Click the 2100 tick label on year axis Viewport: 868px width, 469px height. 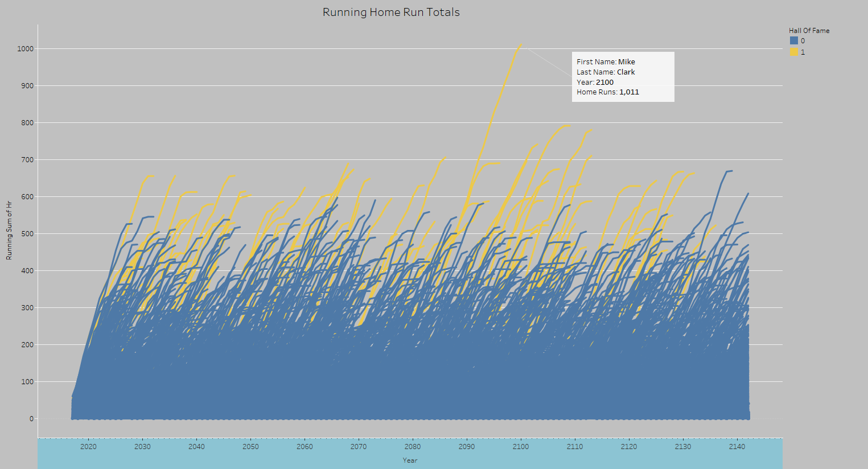(x=520, y=447)
